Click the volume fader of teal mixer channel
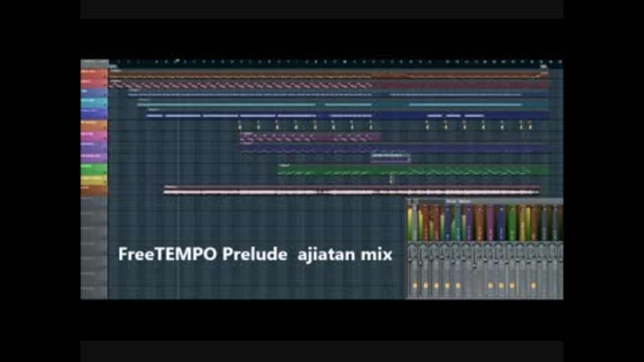The image size is (644, 362). point(453,261)
